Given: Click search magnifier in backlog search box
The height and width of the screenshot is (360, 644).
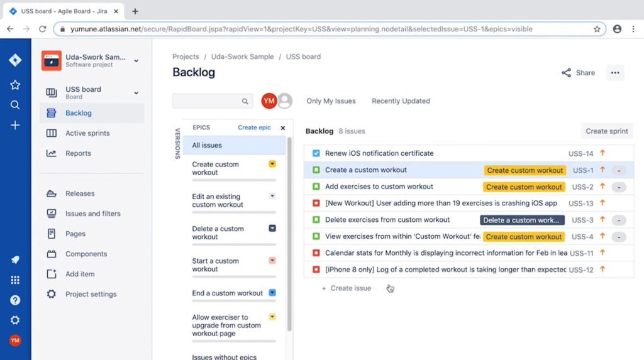Looking at the screenshot, I should click(x=245, y=101).
